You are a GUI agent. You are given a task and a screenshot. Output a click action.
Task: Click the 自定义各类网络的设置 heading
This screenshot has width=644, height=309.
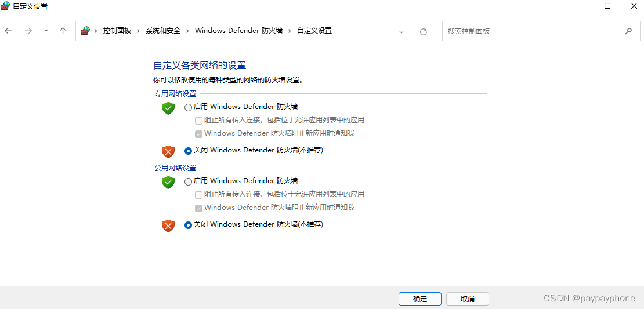(200, 66)
